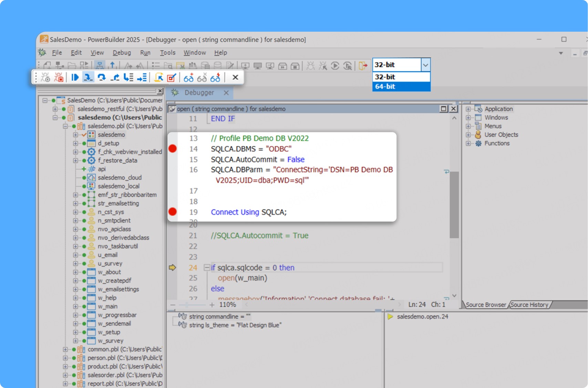Click the Select Script icon in debug toolbar

[158, 77]
